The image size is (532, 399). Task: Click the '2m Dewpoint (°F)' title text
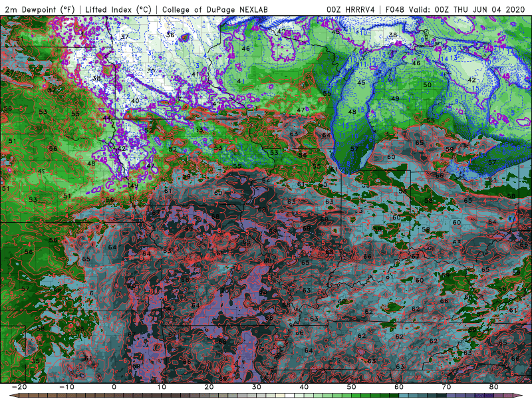39,9
